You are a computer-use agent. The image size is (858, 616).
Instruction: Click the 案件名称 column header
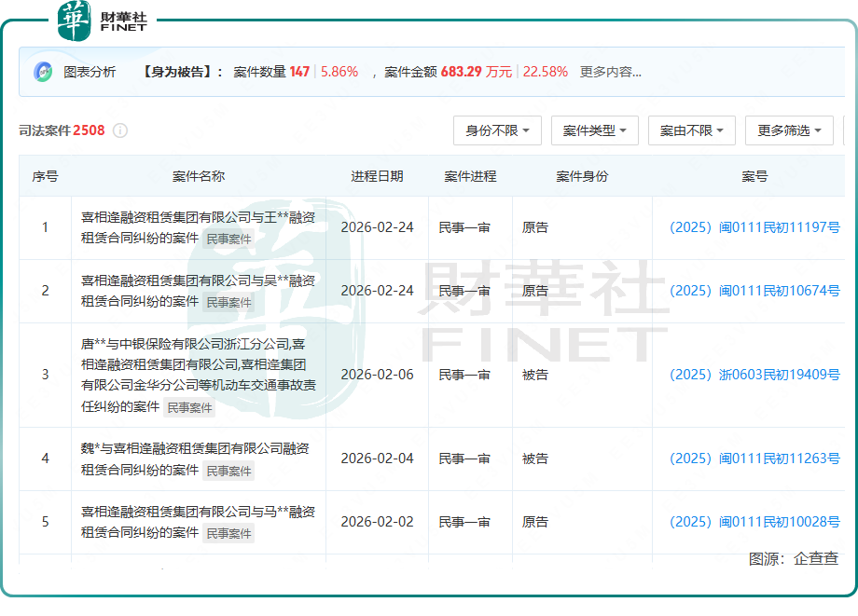tap(199, 176)
